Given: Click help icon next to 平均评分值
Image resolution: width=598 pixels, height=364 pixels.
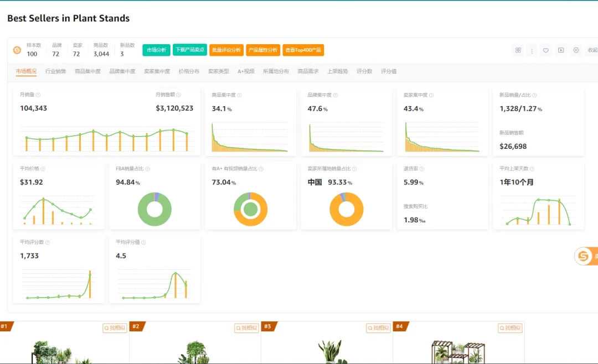Looking at the screenshot, I should click(143, 242).
